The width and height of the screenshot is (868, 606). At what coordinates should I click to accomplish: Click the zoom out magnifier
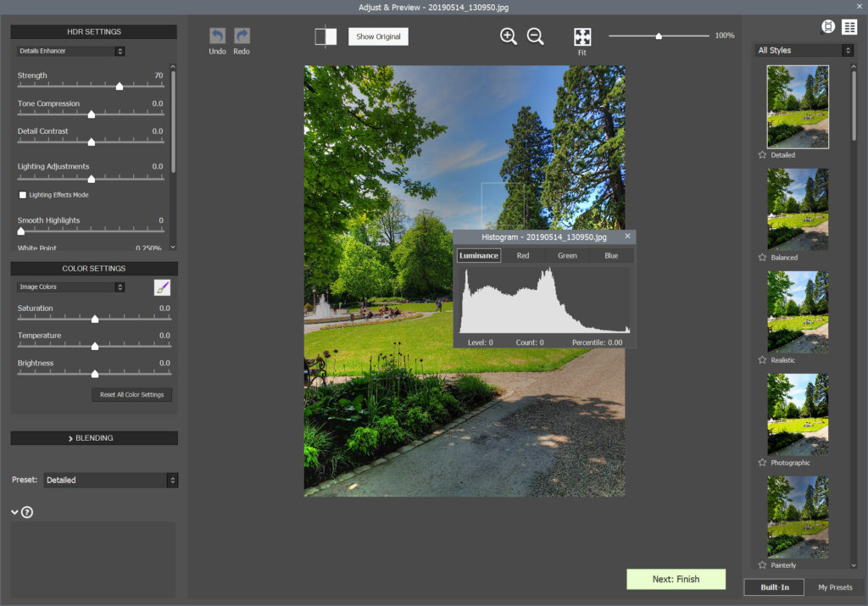[x=535, y=36]
